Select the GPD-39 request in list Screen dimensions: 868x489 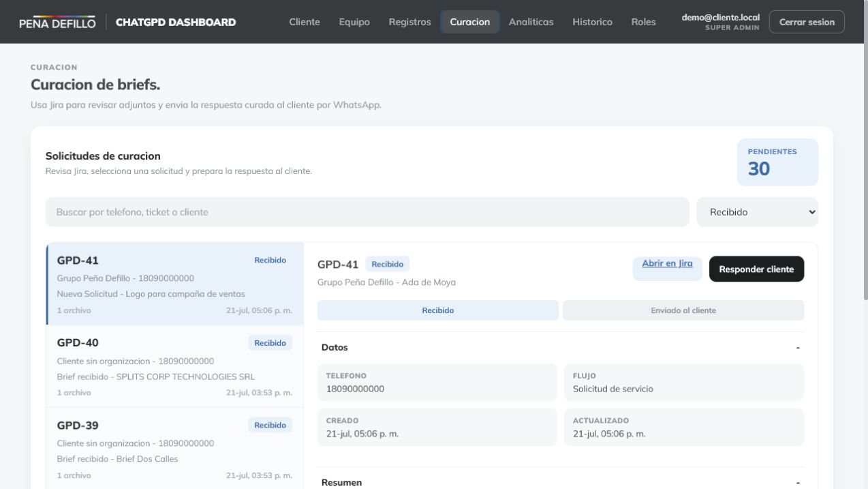tap(175, 449)
